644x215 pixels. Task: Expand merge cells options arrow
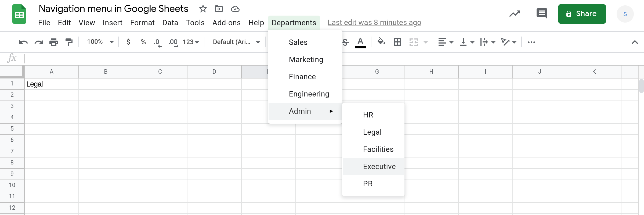coord(426,42)
